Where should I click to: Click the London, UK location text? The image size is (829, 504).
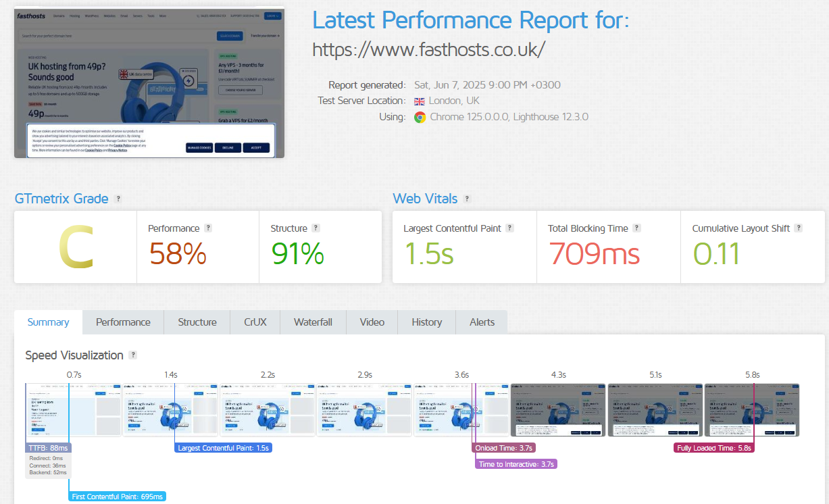(x=454, y=101)
